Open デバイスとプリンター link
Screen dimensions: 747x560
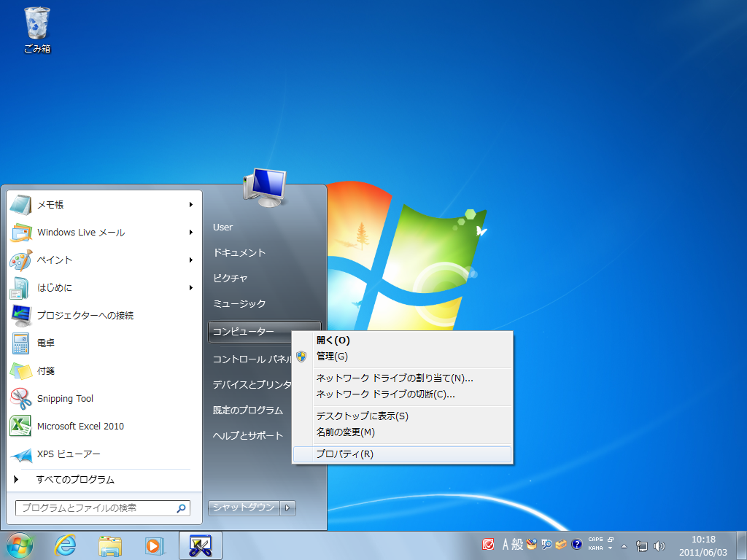[x=252, y=385]
